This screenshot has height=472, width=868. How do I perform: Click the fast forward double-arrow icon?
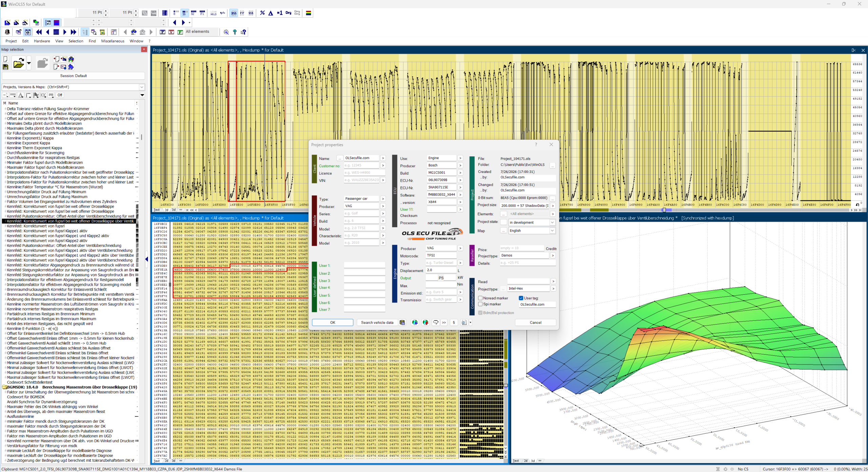pyautogui.click(x=74, y=32)
